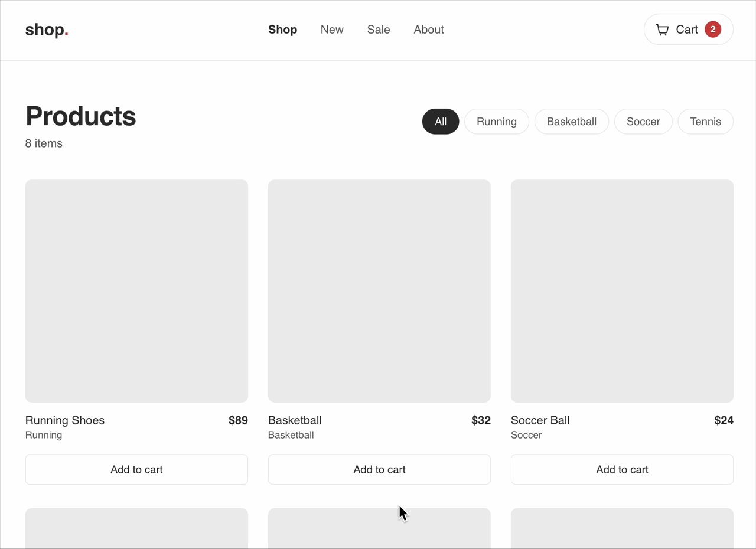The width and height of the screenshot is (756, 549).
Task: Click the Basketball category label under the Basketball title
Action: pyautogui.click(x=291, y=435)
